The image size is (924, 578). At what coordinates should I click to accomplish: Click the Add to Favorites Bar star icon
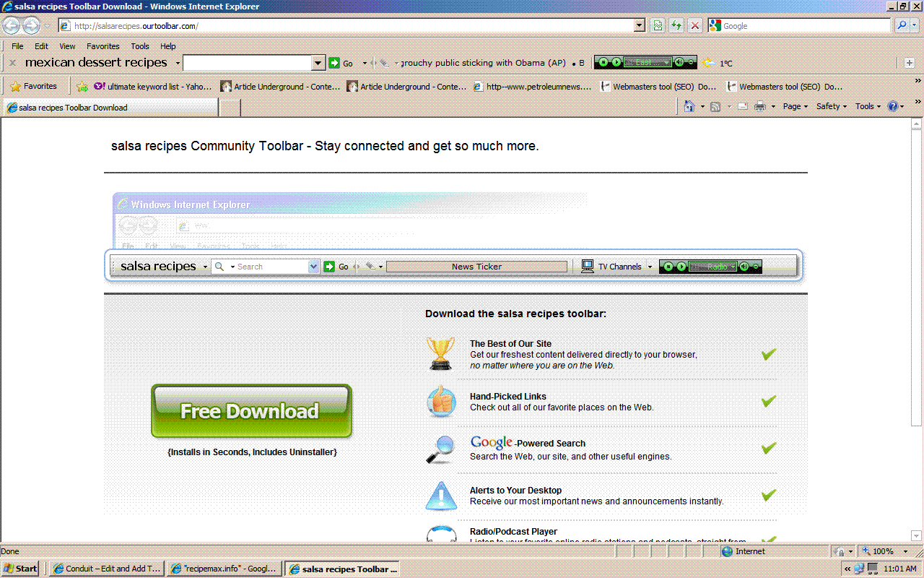coord(82,87)
